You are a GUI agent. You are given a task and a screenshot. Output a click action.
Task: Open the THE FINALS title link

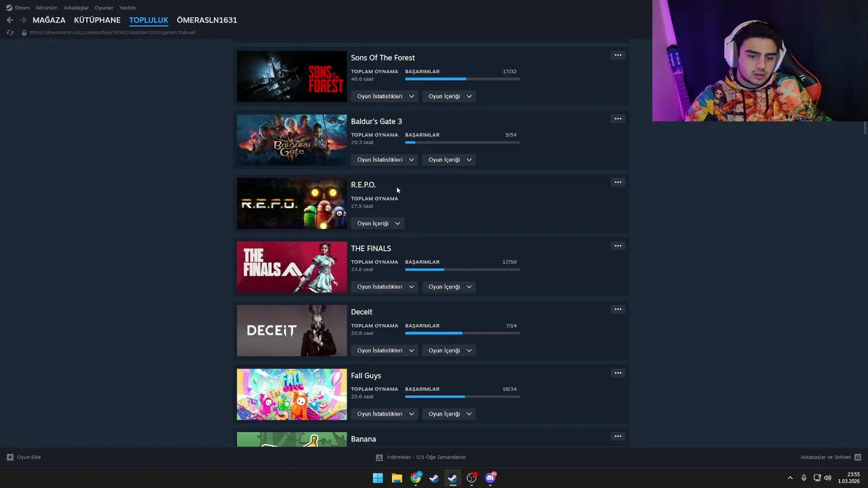point(371,249)
